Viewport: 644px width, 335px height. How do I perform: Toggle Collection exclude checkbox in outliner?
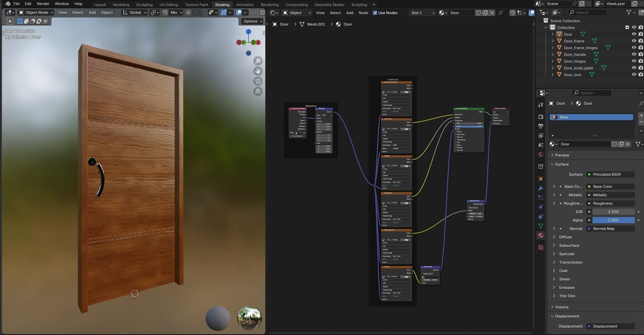pyautogui.click(x=627, y=27)
